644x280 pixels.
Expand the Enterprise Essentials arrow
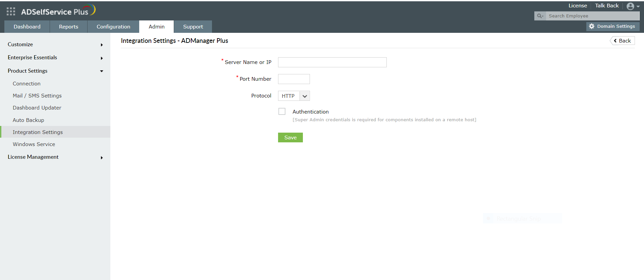(102, 58)
